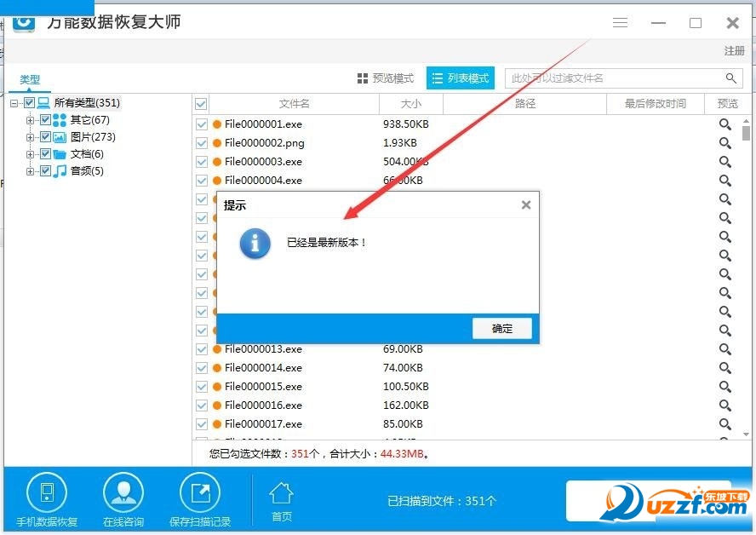Screen dimensions: 756x535
Task: Select the 类型 tab
Action: [30, 80]
